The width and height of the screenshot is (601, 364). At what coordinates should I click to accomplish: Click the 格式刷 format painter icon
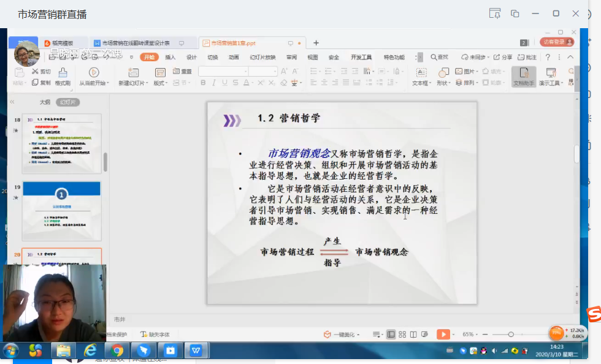pos(63,75)
